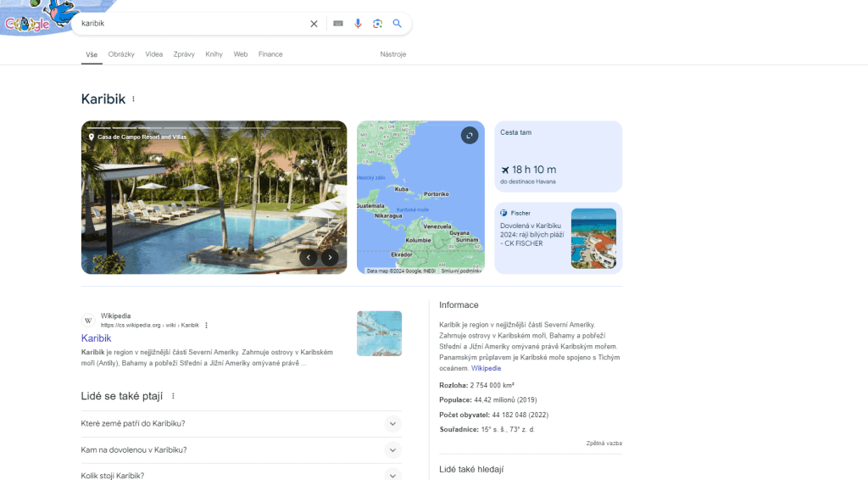Expand "Kam na dovolenou v Karibiku?"
The width and height of the screenshot is (868, 480).
pos(392,450)
